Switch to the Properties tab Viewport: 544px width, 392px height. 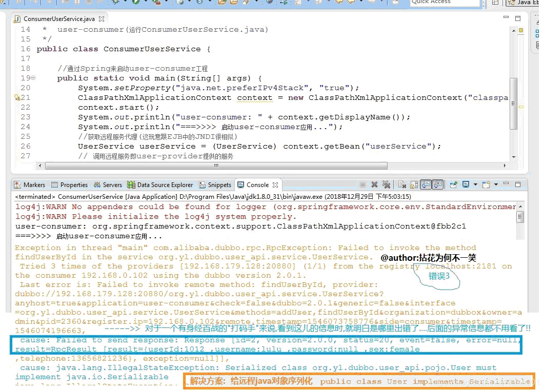tap(69, 185)
